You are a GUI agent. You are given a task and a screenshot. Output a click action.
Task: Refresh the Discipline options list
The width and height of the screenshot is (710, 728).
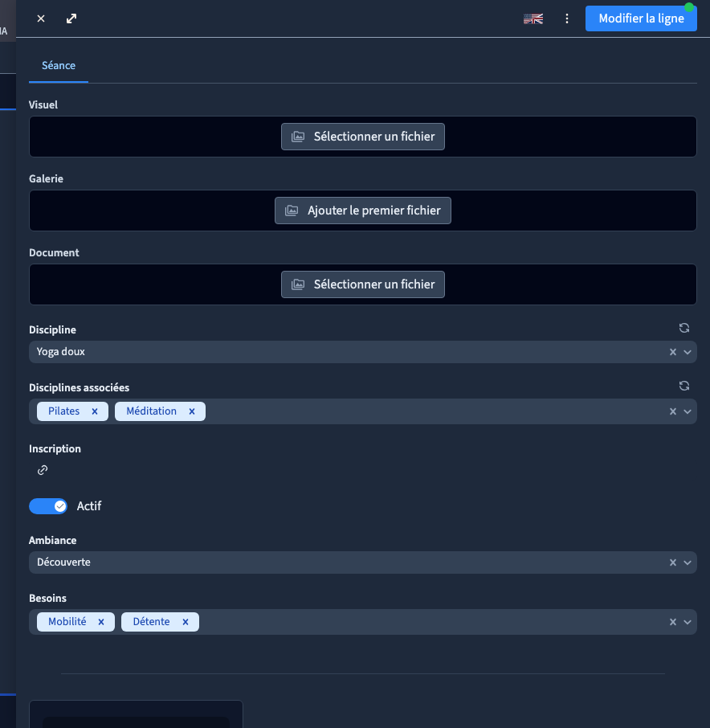[684, 328]
